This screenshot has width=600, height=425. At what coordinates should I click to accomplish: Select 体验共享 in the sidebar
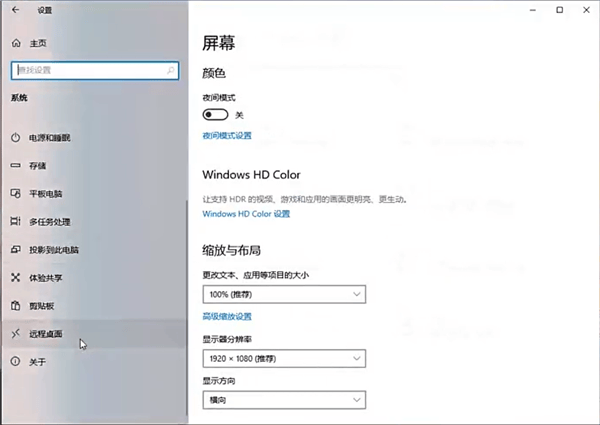tap(94, 278)
